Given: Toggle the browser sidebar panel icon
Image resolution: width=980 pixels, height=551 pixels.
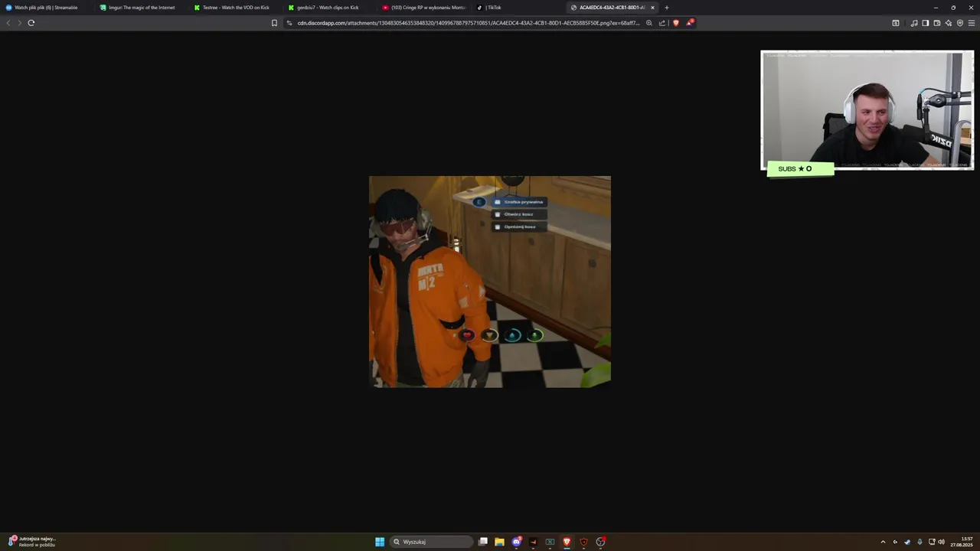Looking at the screenshot, I should [x=925, y=23].
